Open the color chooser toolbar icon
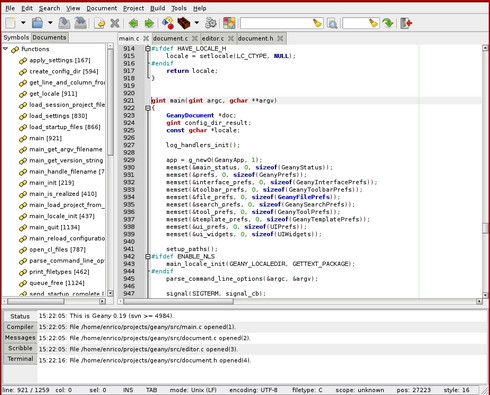The image size is (490, 395). click(x=229, y=23)
